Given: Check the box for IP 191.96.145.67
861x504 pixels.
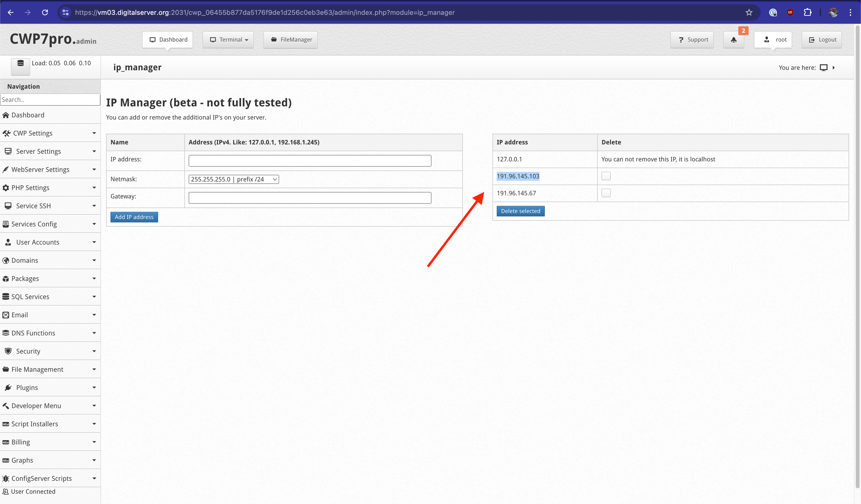Looking at the screenshot, I should point(606,193).
